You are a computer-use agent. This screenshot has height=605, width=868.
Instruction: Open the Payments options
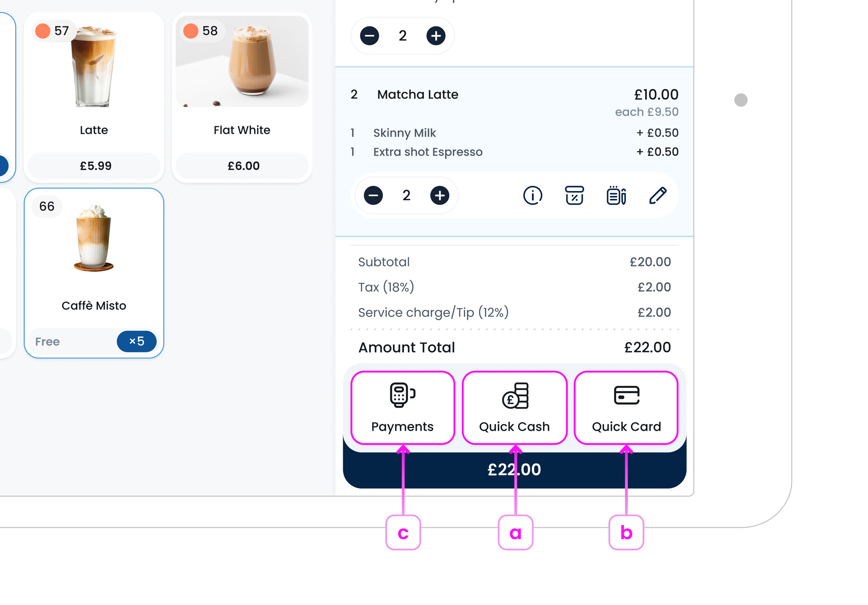[402, 407]
